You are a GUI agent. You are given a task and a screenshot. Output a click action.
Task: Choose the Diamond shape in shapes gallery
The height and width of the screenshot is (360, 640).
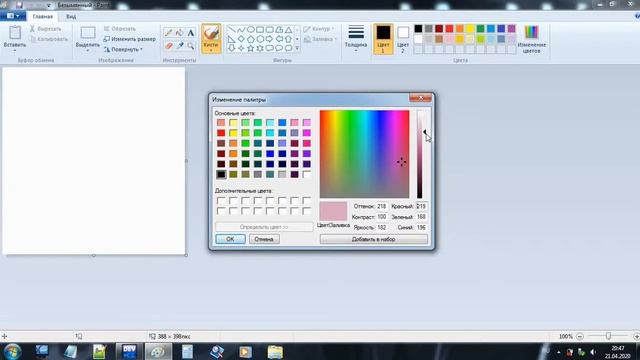(x=241, y=39)
